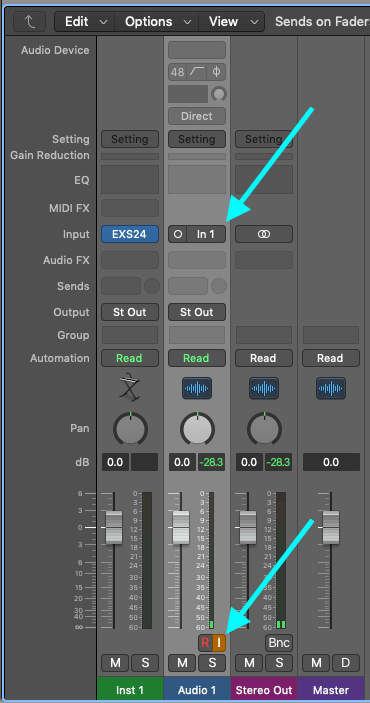The image size is (370, 703).
Task: Open the Edit menu
Action: [x=85, y=22]
